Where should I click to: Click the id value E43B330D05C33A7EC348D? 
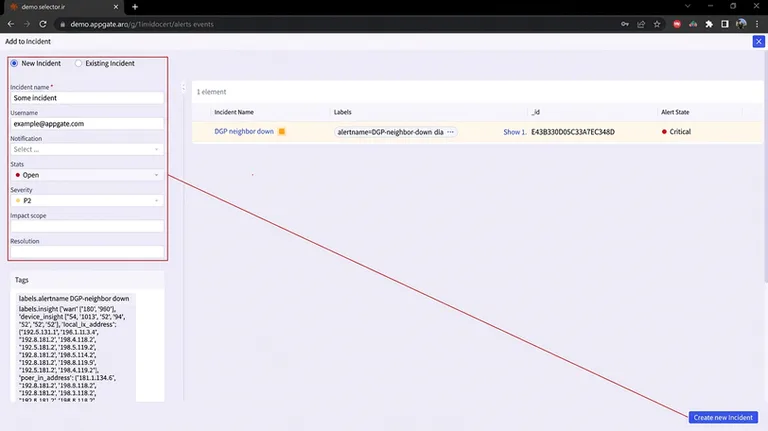(x=573, y=132)
